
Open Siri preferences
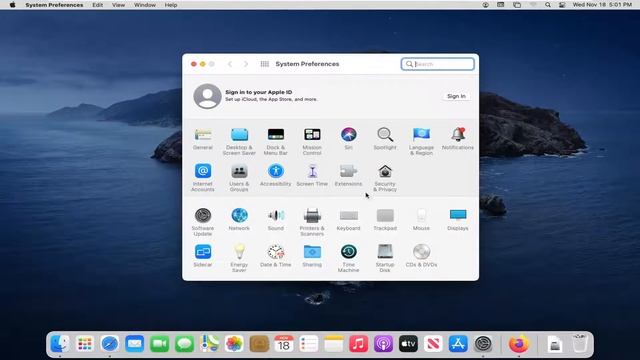coord(348,139)
